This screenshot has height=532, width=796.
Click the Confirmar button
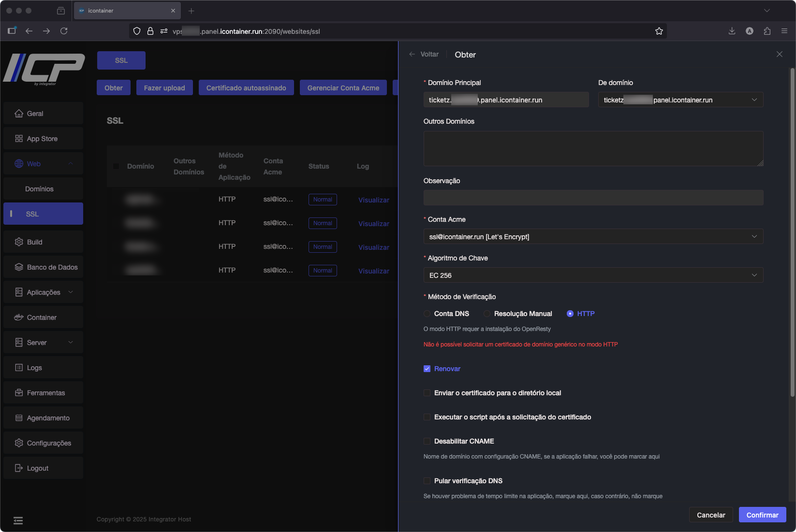coord(762,515)
